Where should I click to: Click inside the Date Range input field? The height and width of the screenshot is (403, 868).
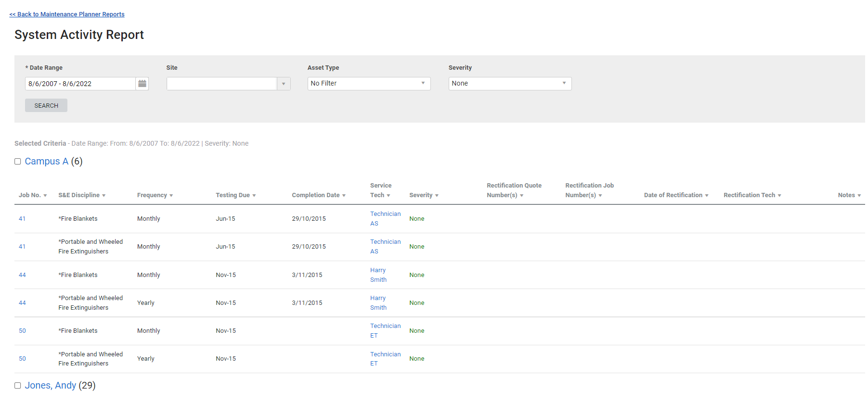(80, 84)
